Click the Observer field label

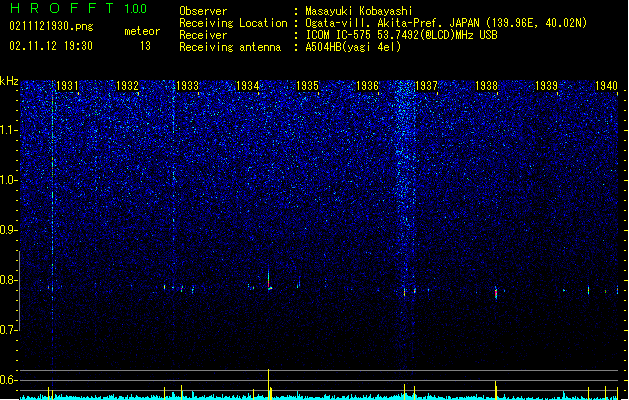(203, 11)
